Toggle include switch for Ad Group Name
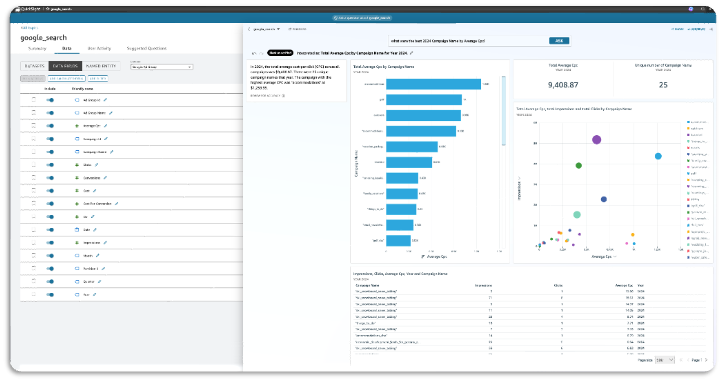 pyautogui.click(x=50, y=113)
